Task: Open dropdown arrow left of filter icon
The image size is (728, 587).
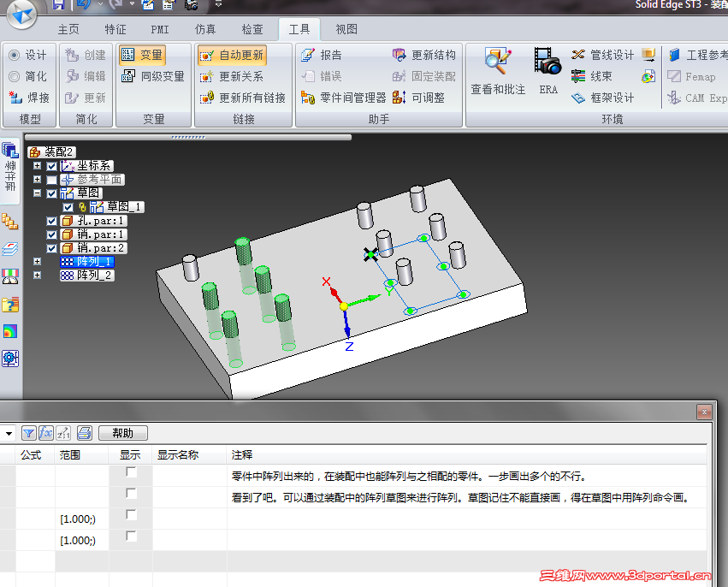Action: tap(9, 433)
